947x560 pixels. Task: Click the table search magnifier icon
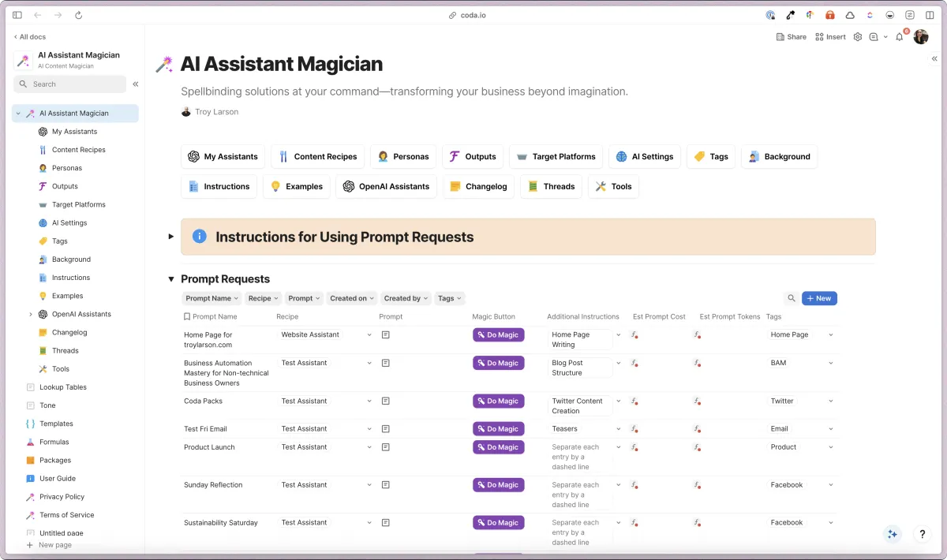tap(791, 298)
